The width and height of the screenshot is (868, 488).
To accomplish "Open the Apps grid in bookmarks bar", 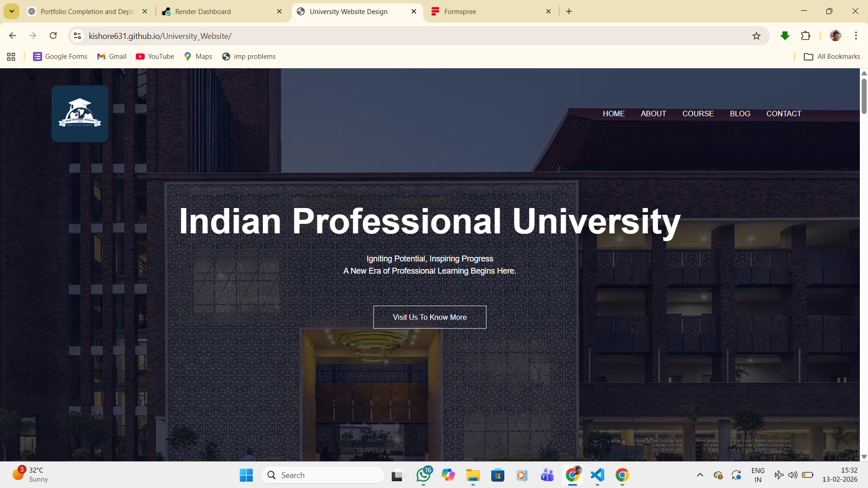I will pyautogui.click(x=11, y=57).
